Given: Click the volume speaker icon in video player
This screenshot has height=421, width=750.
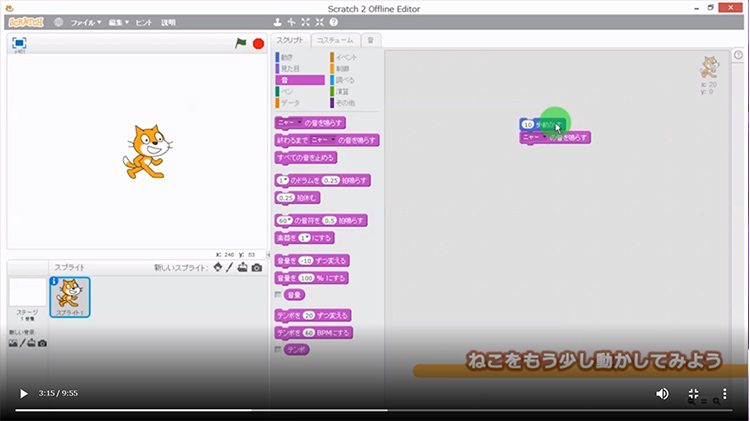Looking at the screenshot, I should 662,393.
